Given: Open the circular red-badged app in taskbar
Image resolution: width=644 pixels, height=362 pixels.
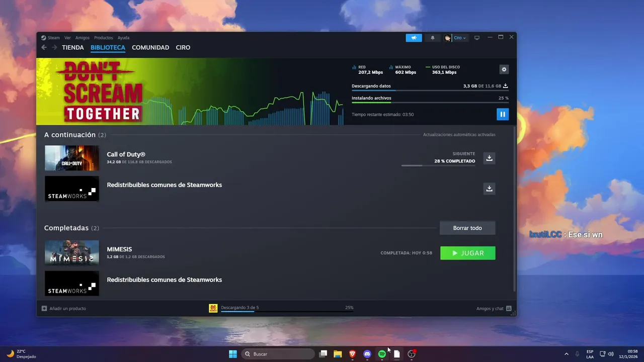Looking at the screenshot, I should [x=412, y=354].
